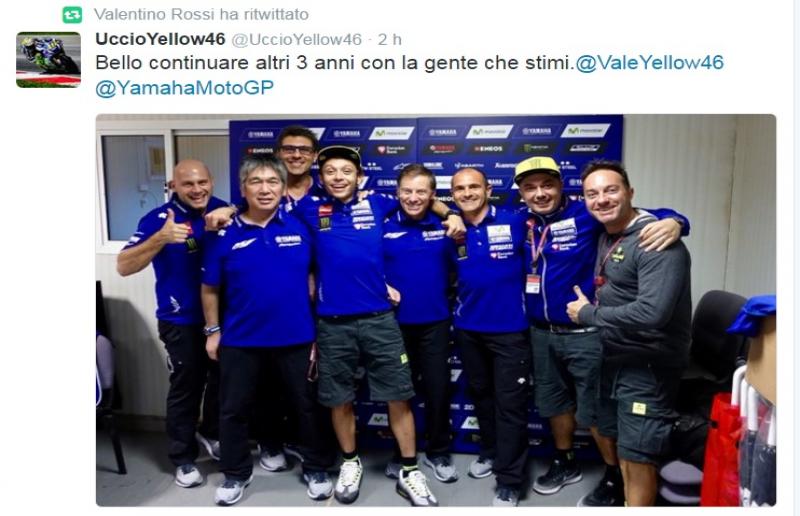Click the yellow cap worn in the photo

pyautogui.click(x=537, y=168)
